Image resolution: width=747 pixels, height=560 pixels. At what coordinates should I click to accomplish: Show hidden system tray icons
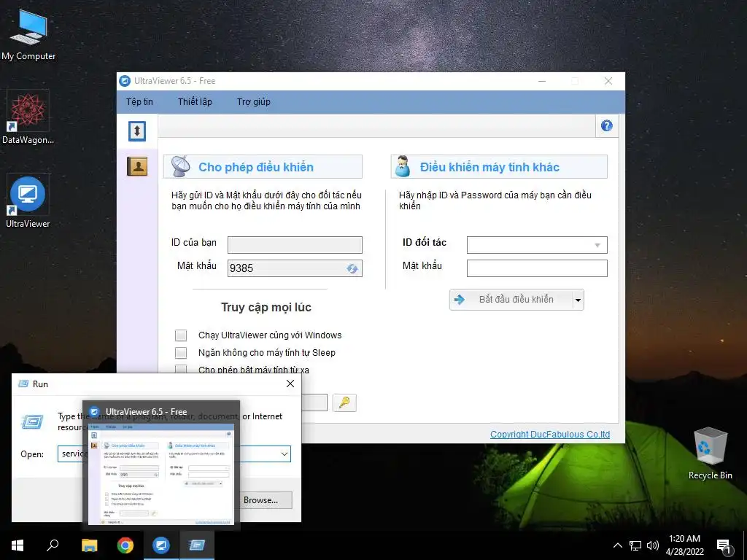pyautogui.click(x=617, y=545)
